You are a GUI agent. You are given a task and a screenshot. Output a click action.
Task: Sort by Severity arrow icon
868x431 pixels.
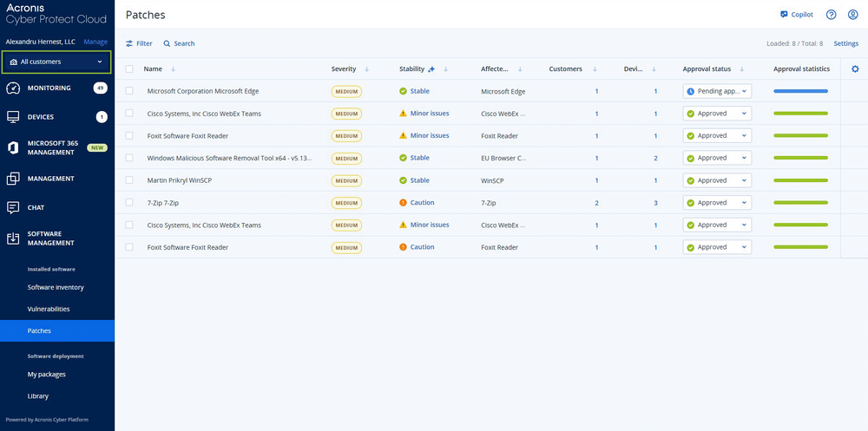pyautogui.click(x=366, y=69)
